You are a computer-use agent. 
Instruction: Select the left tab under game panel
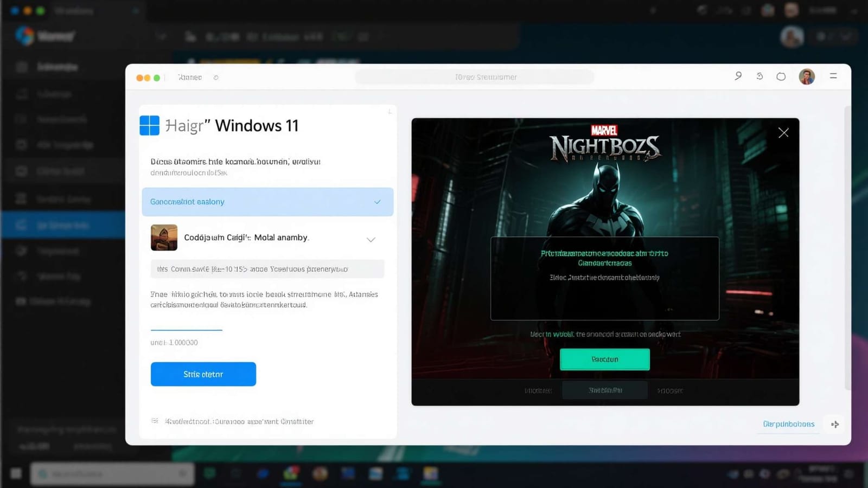point(538,390)
